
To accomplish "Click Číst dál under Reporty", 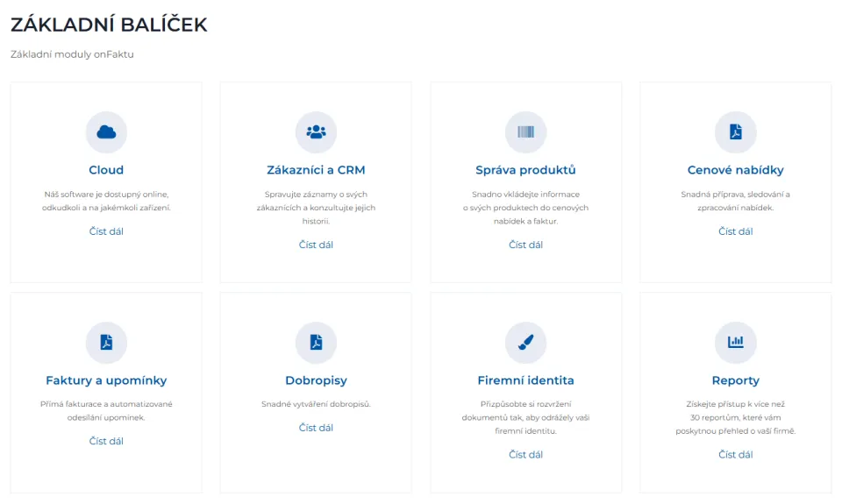I will (x=736, y=455).
